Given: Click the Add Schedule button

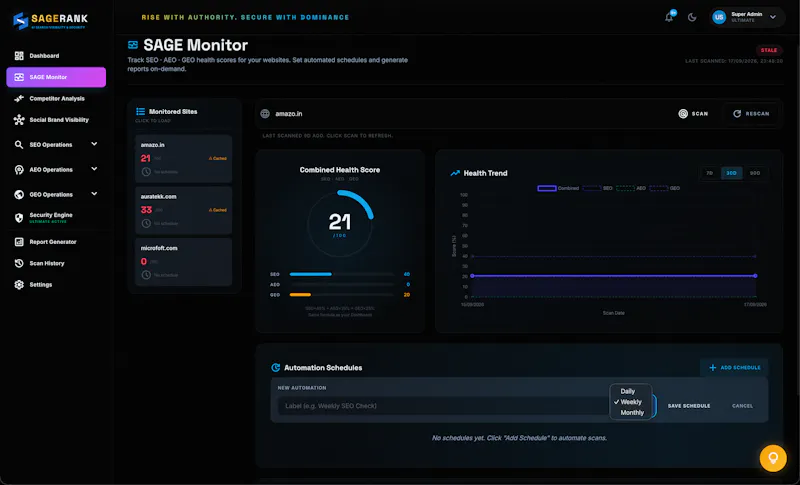Looking at the screenshot, I should (735, 368).
